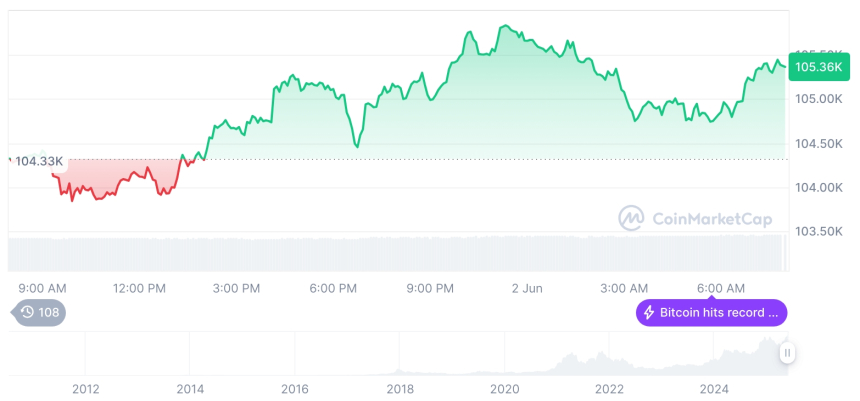This screenshot has height=401, width=860.
Task: Click the CoinMarketCap logo watermark icon
Action: coord(631,218)
